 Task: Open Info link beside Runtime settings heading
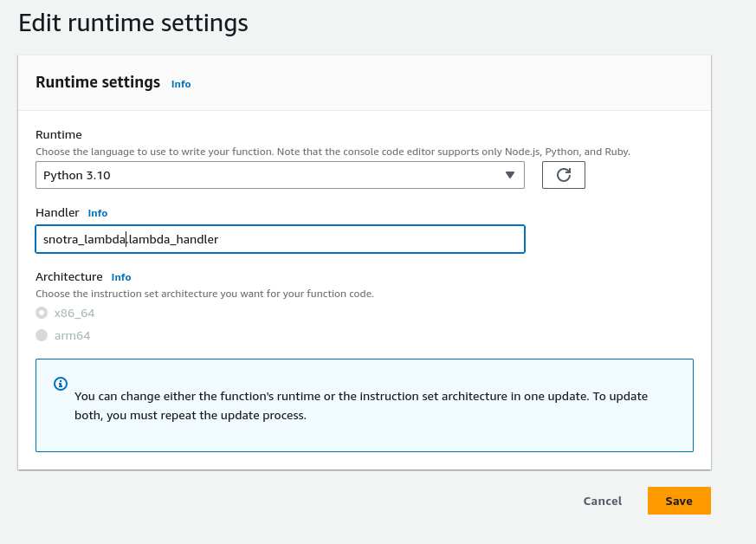point(181,84)
